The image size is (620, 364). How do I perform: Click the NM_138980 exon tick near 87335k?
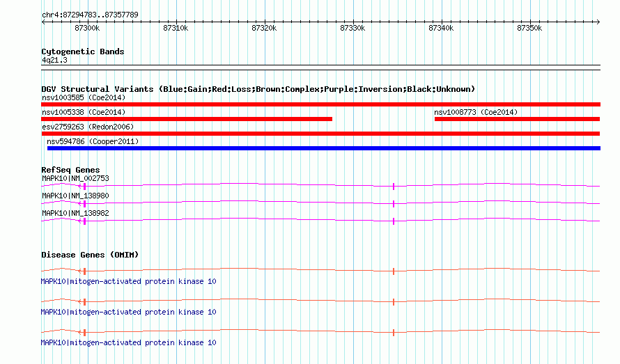(394, 204)
